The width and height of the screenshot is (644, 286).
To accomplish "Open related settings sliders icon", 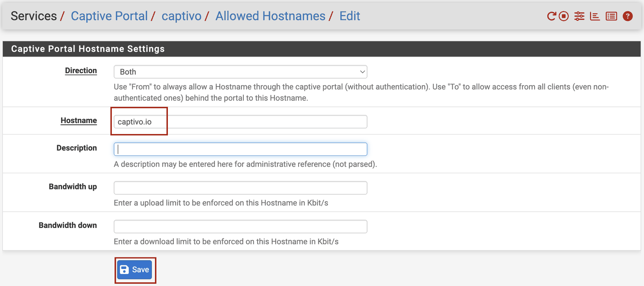I will [x=579, y=16].
